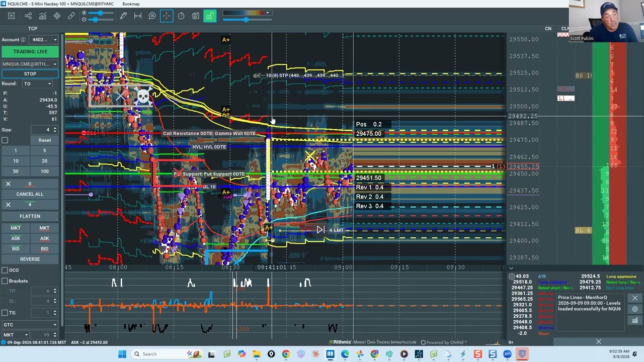Click the gear icon beside ATR value
This screenshot has height=362, width=644.
[512, 277]
